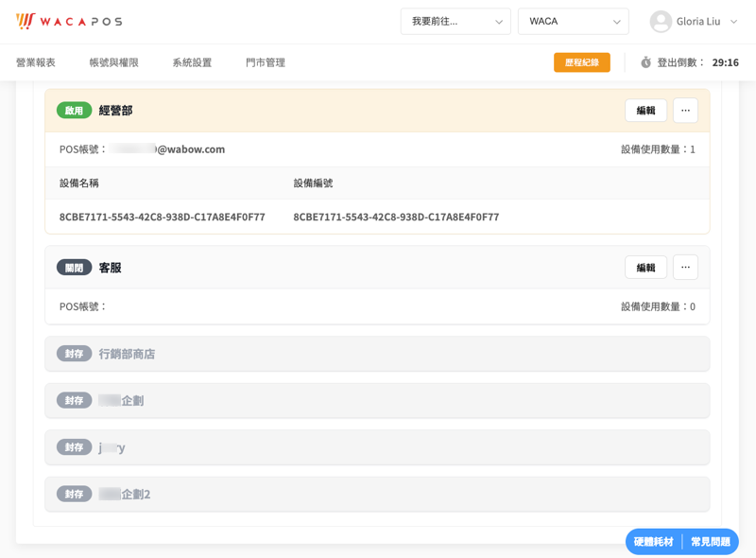Viewport: 756px width, 558px height.
Task: Expand the Gloria Liu account chevron
Action: point(733,22)
